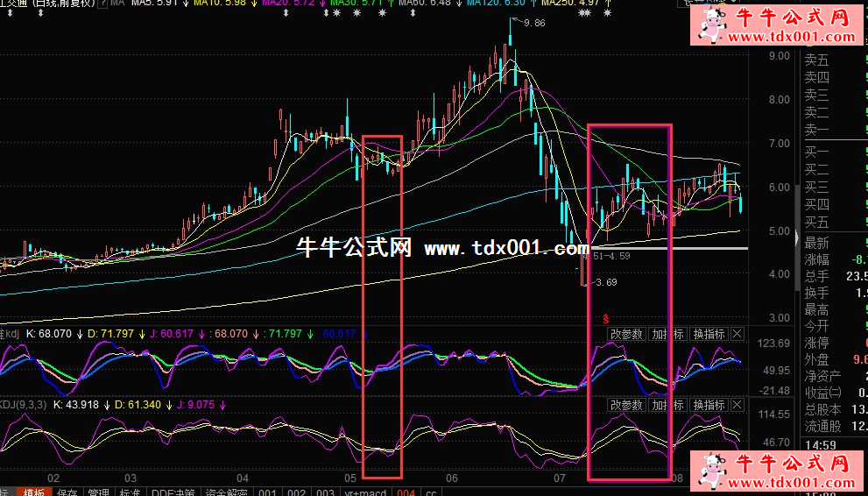Click the question mark icon beside the chart title
This screenshot has height=496, width=868.
pyautogui.click(x=103, y=3)
